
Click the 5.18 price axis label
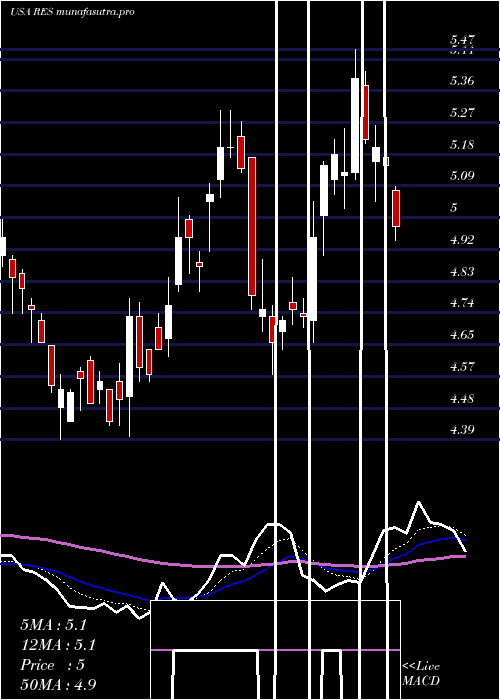462,145
